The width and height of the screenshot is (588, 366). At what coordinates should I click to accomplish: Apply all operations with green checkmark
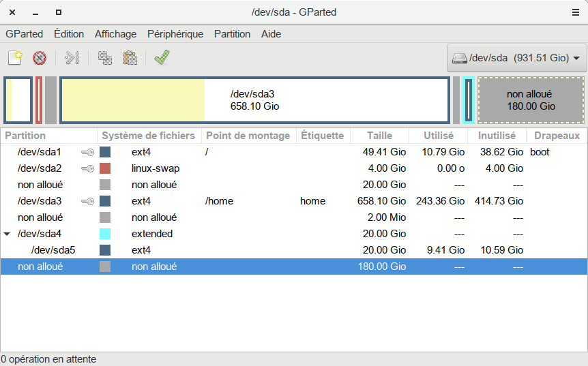pos(162,58)
